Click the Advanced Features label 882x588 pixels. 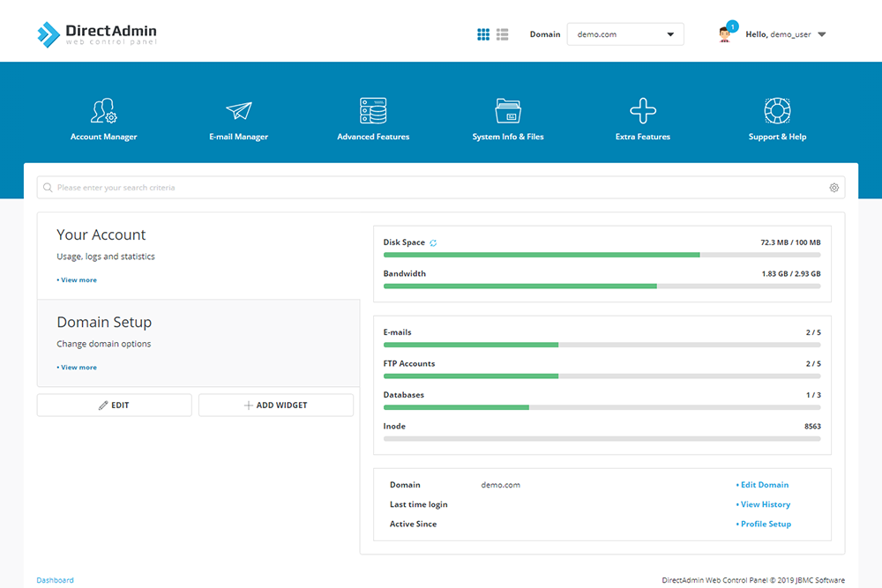[x=373, y=137]
